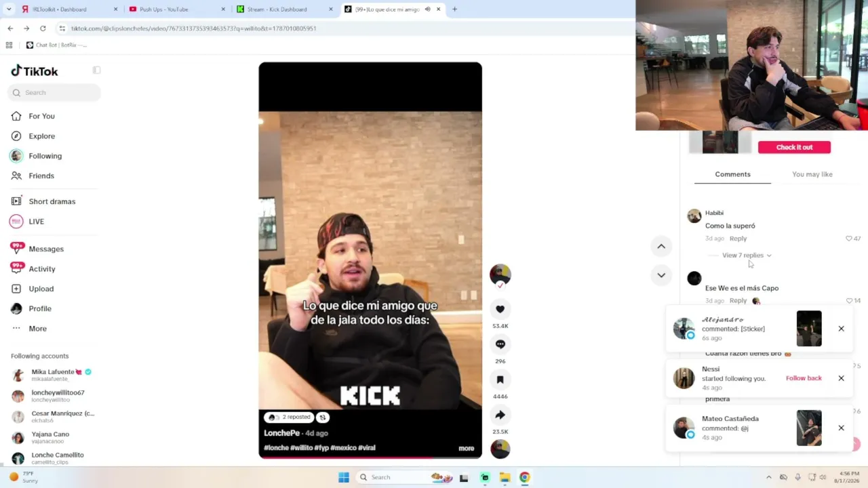Click the browser address bar URL

(193, 28)
